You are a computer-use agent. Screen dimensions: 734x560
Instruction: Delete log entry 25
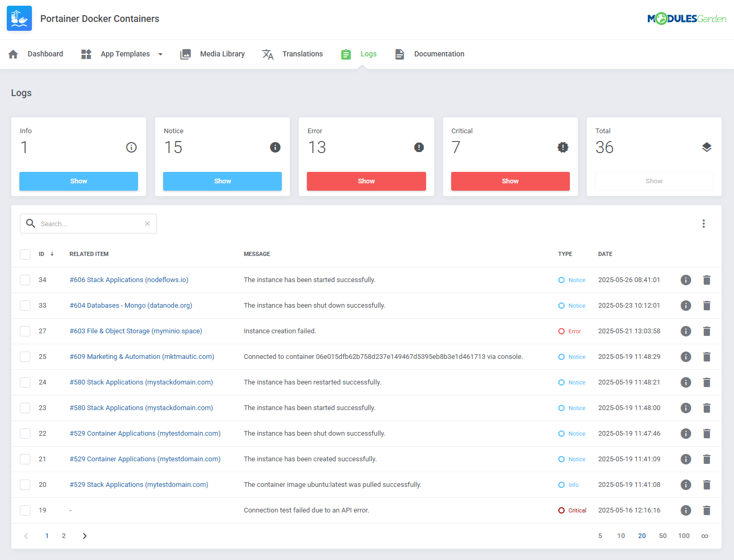click(707, 357)
